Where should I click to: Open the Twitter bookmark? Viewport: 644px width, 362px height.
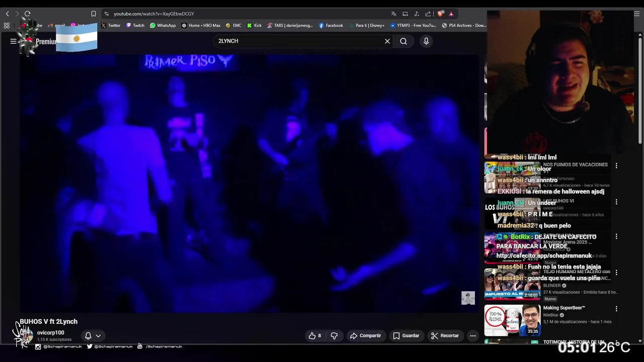click(111, 25)
